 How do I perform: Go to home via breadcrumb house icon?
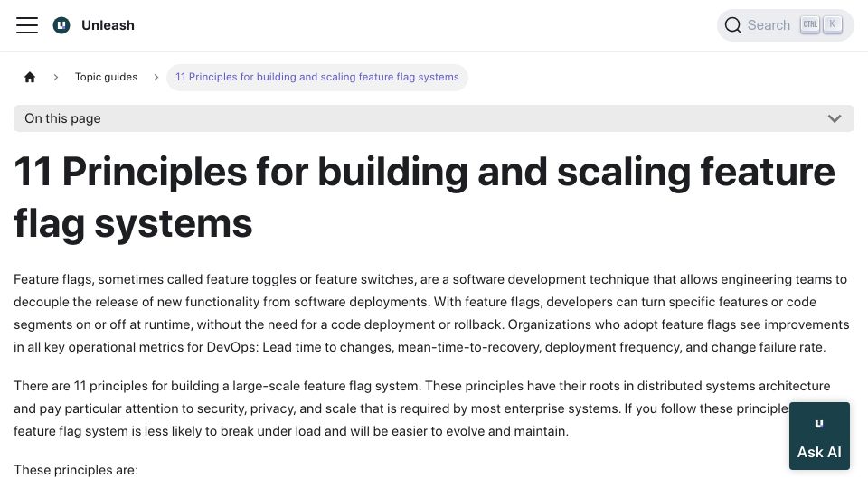30,77
